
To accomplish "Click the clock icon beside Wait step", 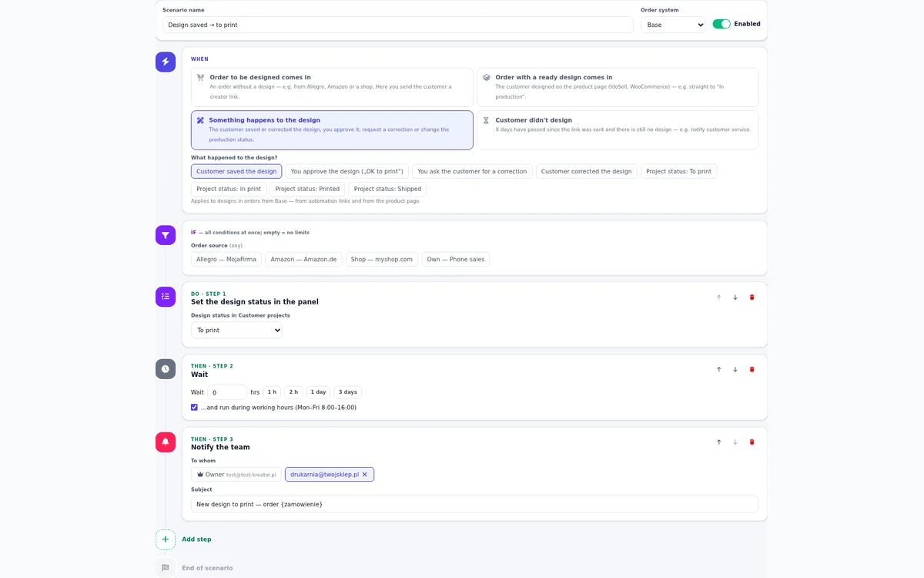I will tap(166, 369).
